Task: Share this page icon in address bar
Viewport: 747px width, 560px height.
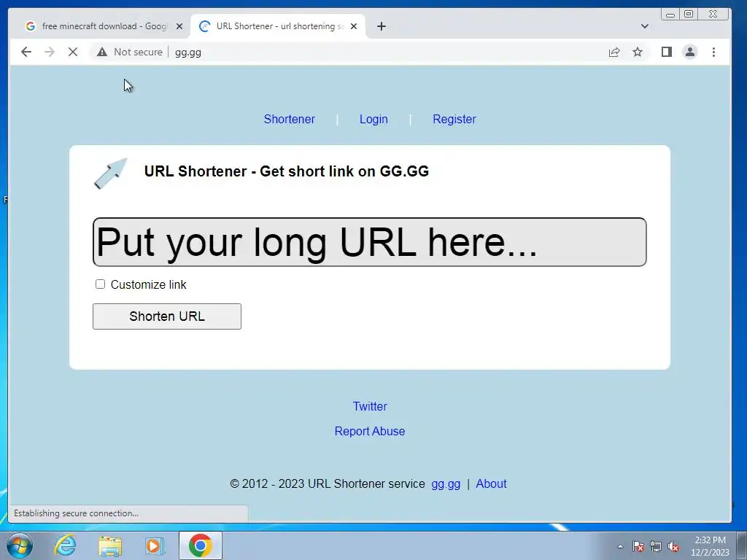Action: click(x=614, y=52)
